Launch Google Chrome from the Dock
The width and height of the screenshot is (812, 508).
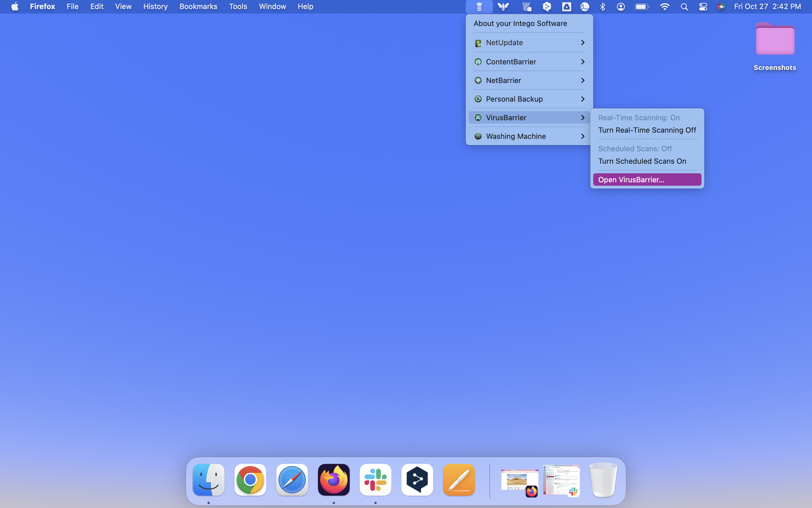250,480
